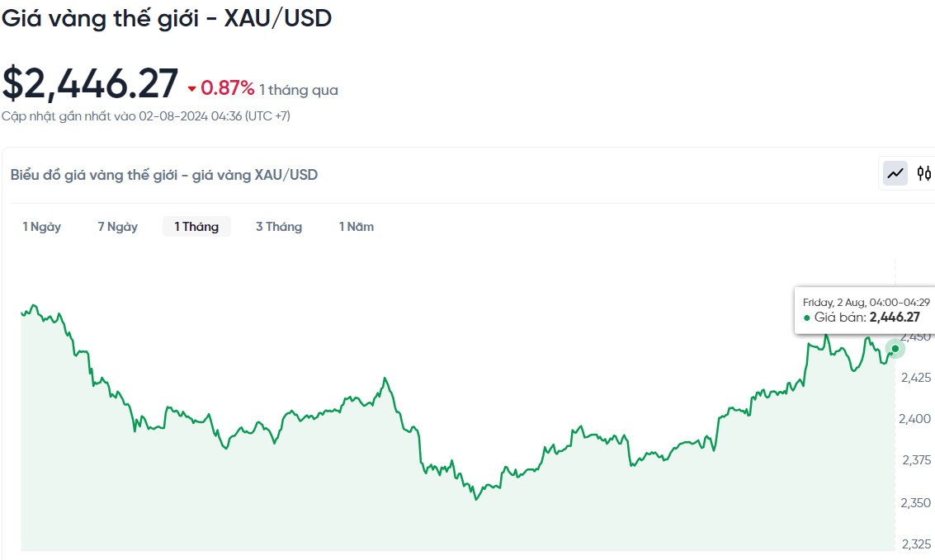Show the 1 Năm price chart
Image resolution: width=935 pixels, height=560 pixels.
357,227
